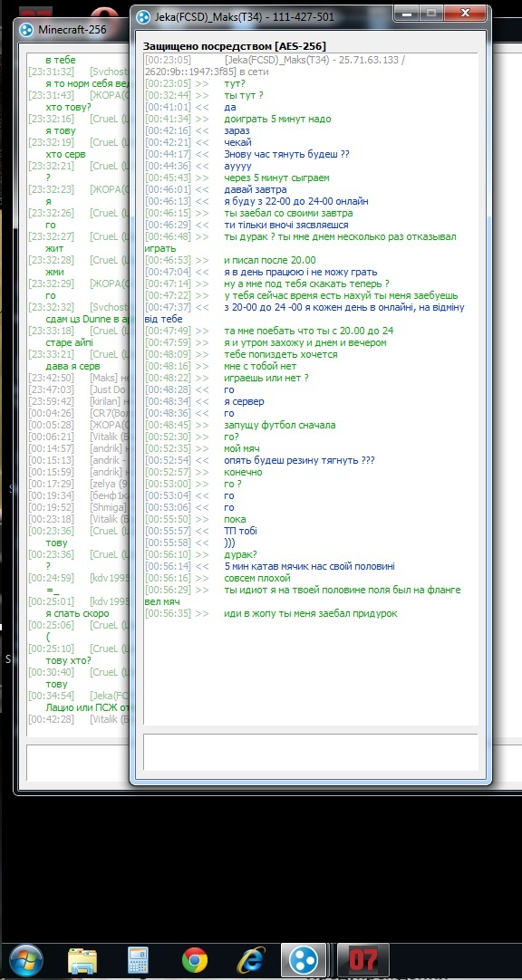The height and width of the screenshot is (980, 522).
Task: Click the message 'ТП тобі'
Action: click(x=241, y=532)
